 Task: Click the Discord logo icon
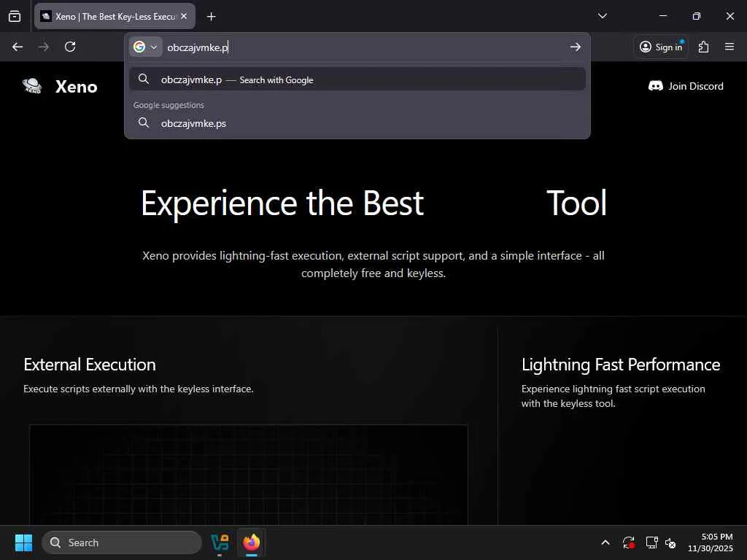656,86
